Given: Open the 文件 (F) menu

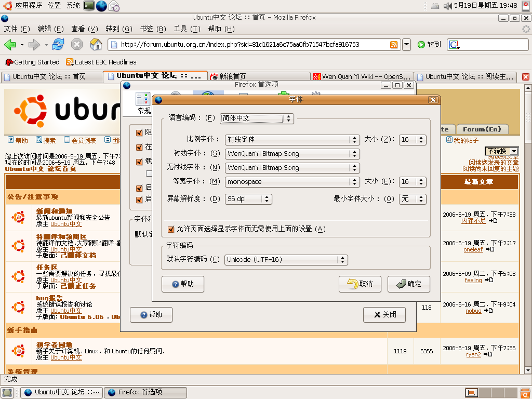Looking at the screenshot, I should pyautogui.click(x=17, y=29).
